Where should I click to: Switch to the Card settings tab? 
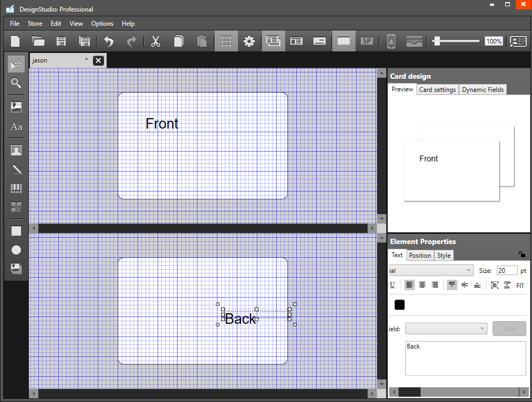437,89
